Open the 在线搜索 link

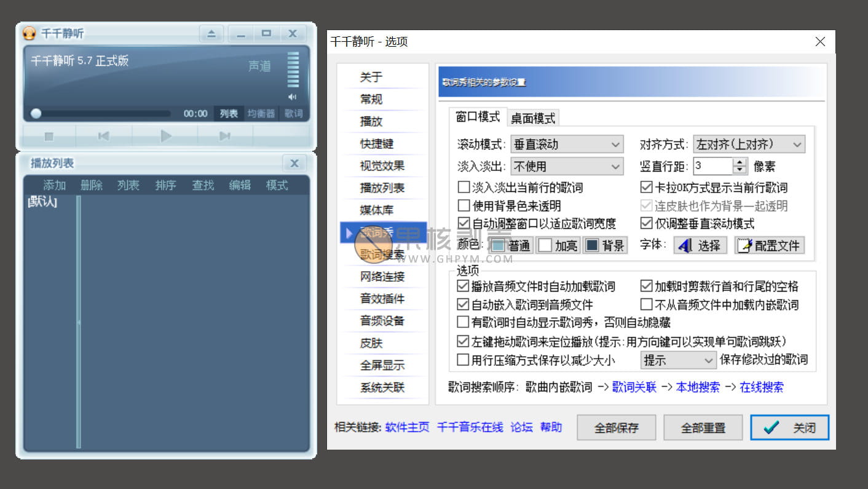point(761,387)
